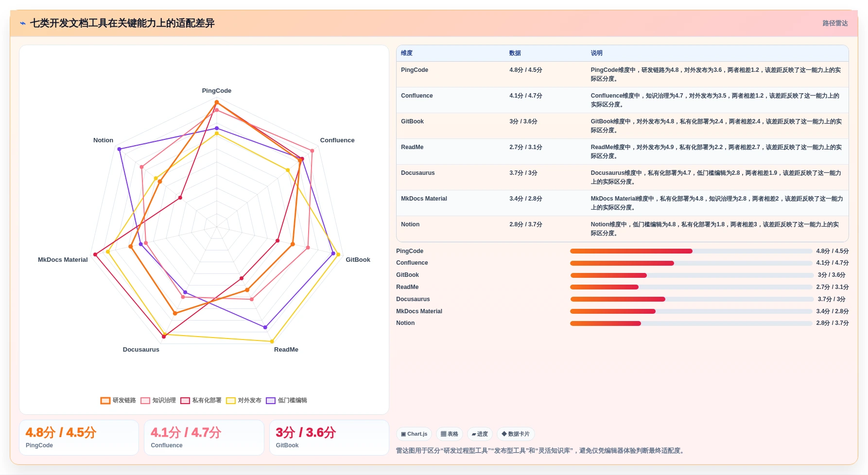This screenshot has width=868, height=475.
Task: Click the Confluence progress bar
Action: [691, 263]
